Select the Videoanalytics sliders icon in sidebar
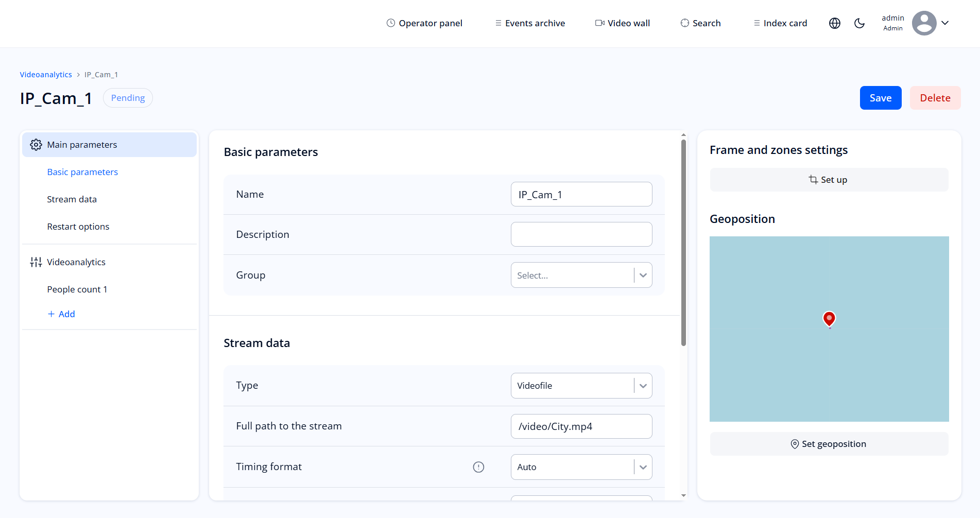This screenshot has height=518, width=980. coord(36,262)
